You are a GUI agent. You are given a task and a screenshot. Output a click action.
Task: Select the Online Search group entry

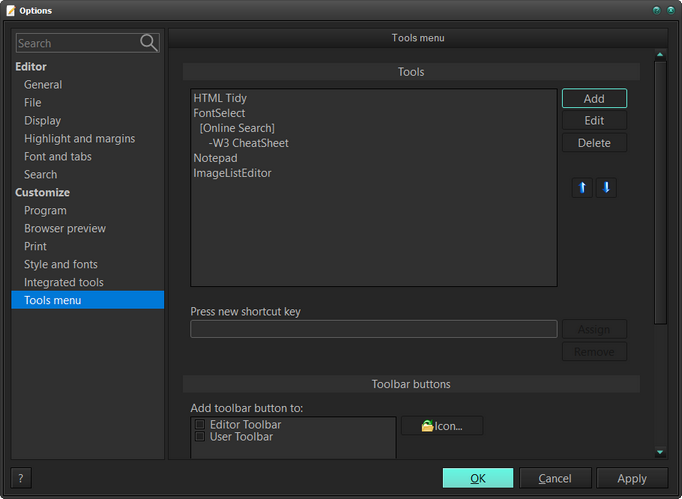pos(237,128)
